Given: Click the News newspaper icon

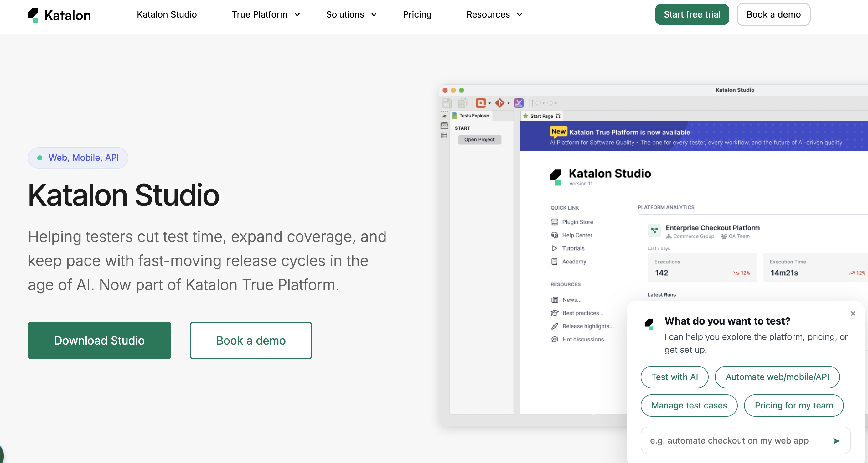Looking at the screenshot, I should tap(555, 300).
